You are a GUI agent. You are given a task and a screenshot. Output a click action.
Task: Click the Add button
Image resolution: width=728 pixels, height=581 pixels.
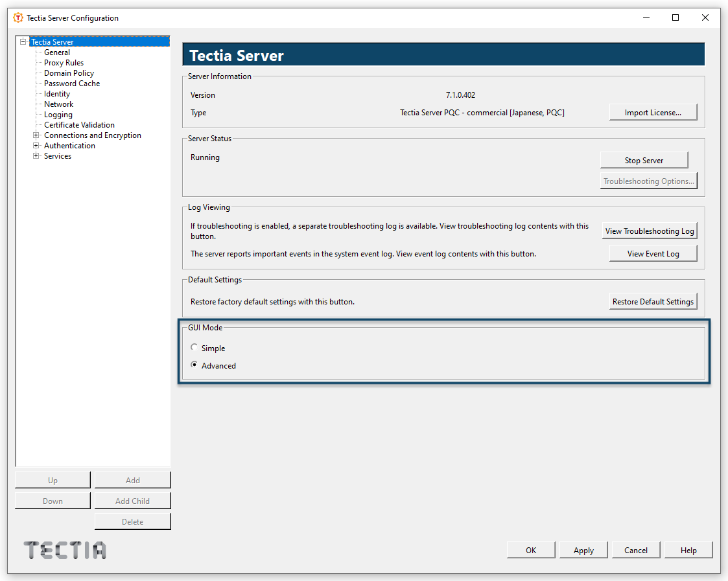pyautogui.click(x=133, y=481)
